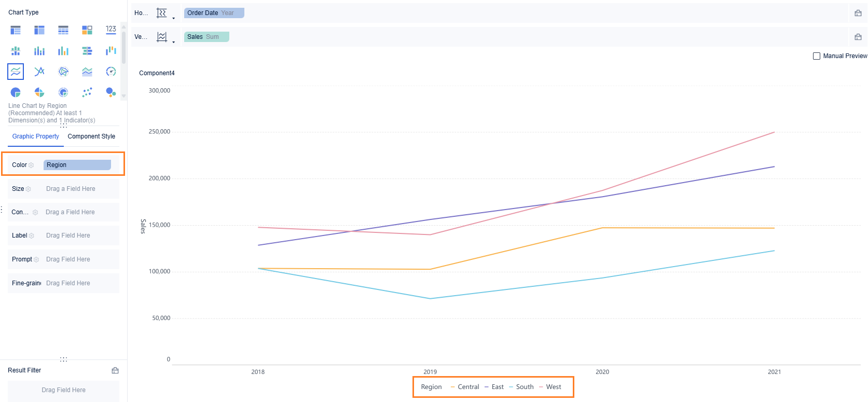The height and width of the screenshot is (402, 868).
Task: Choose the scatter plot chart type
Action: tap(87, 92)
